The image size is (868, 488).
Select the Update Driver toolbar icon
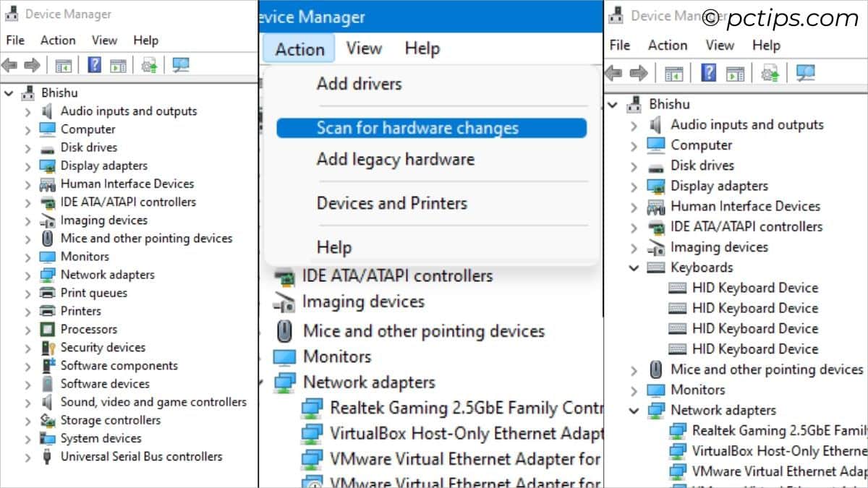pyautogui.click(x=148, y=65)
